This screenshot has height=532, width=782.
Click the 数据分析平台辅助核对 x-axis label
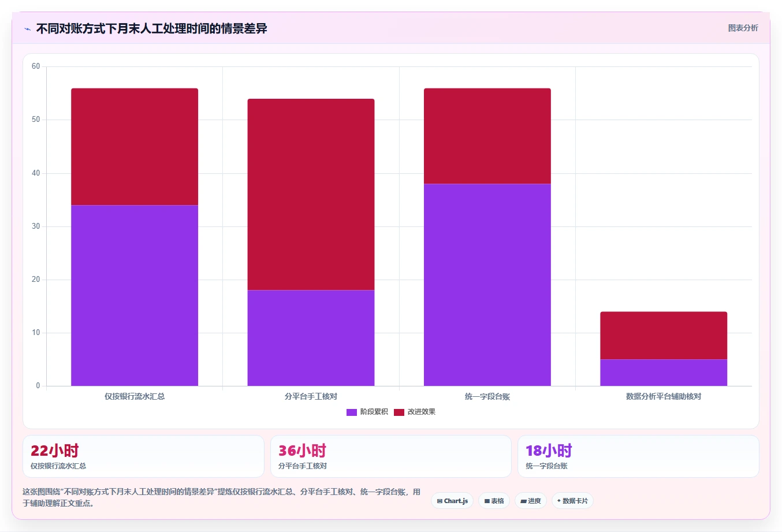[664, 396]
